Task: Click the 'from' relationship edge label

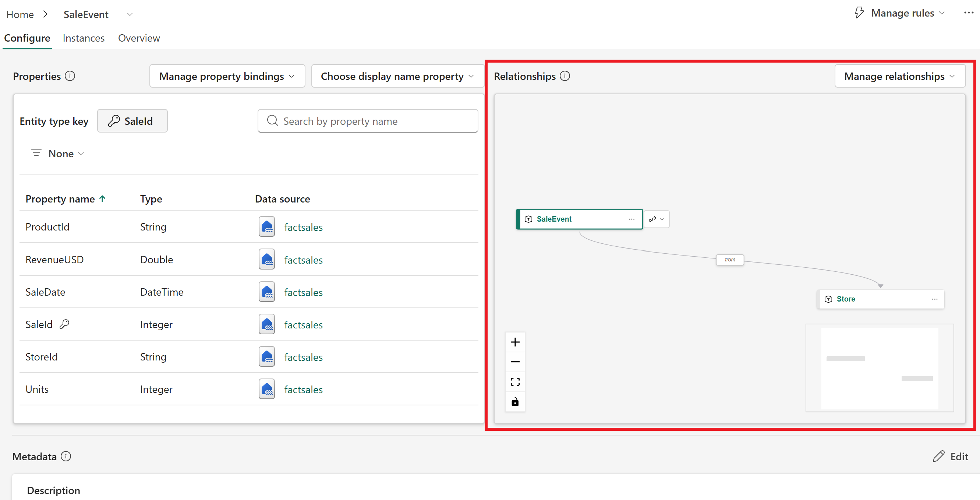Action: (x=730, y=260)
